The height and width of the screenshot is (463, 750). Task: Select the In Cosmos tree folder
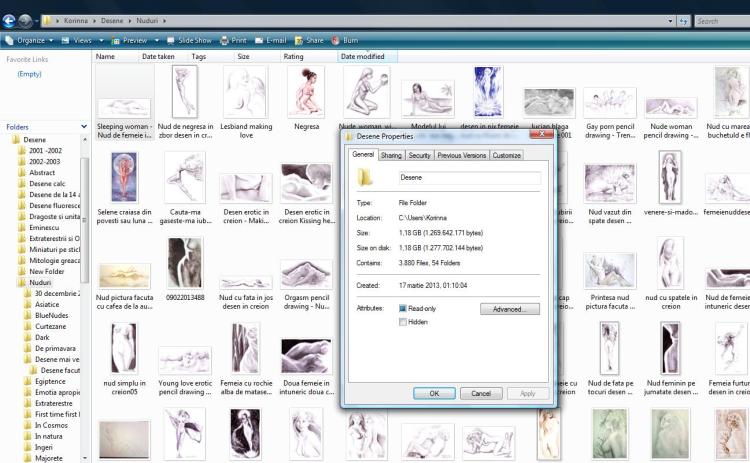tap(51, 426)
